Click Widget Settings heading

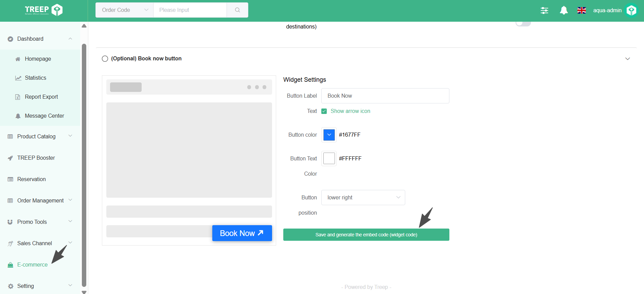click(x=305, y=80)
